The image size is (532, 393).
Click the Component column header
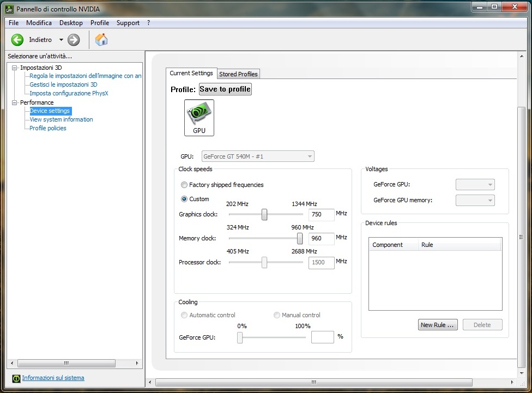tap(394, 245)
